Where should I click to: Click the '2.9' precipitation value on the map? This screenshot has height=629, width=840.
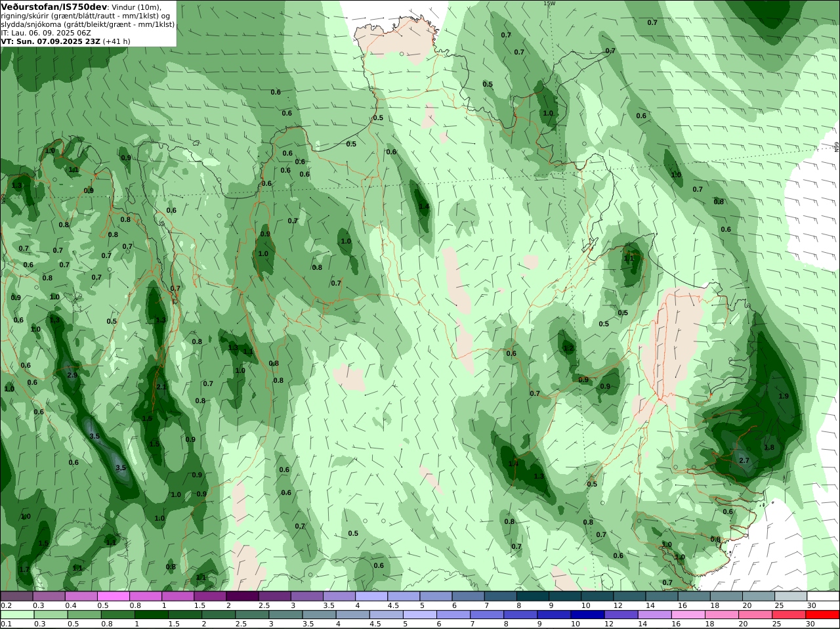[72, 375]
